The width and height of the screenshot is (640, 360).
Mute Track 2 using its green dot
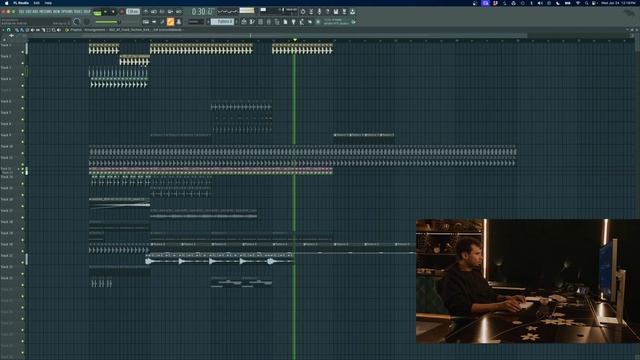pos(22,63)
